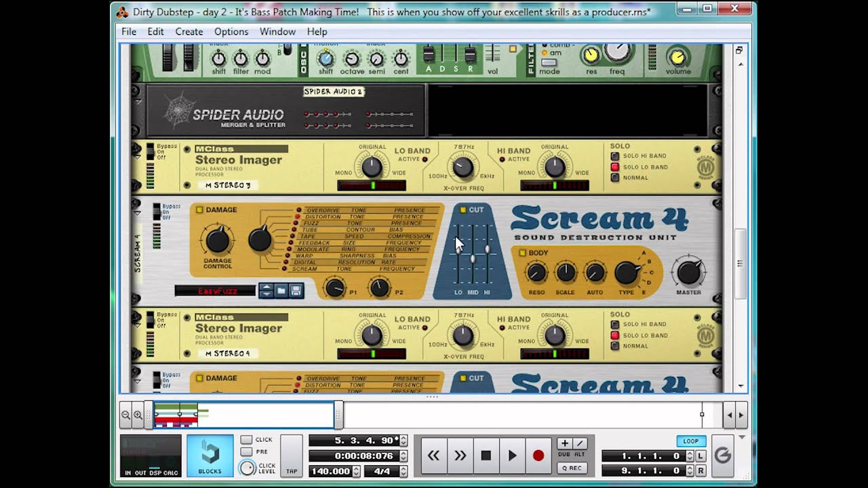Screen dimensions: 868x488
Task: Click the P2 knob on Scream 4
Action: point(380,288)
